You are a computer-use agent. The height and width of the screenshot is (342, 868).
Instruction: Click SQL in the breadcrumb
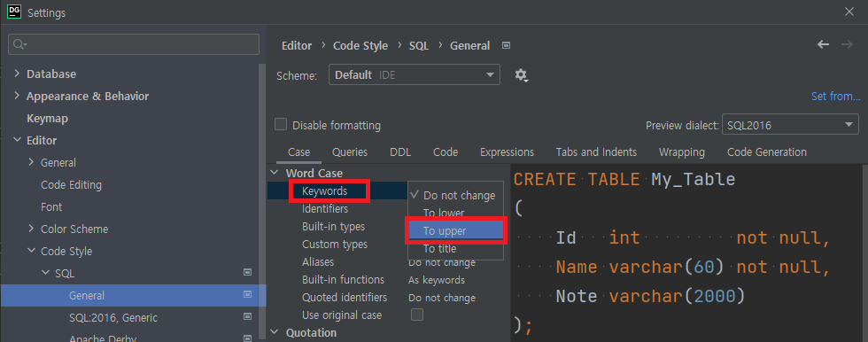coord(419,45)
